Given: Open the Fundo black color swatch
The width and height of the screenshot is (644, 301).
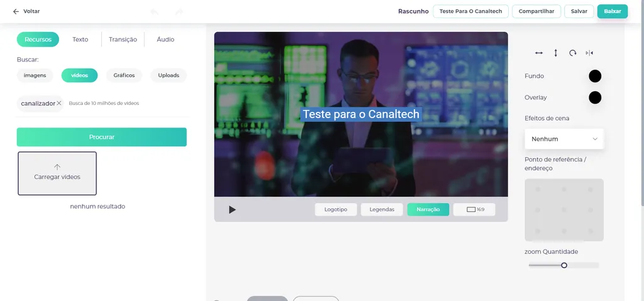Looking at the screenshot, I should click(x=595, y=76).
